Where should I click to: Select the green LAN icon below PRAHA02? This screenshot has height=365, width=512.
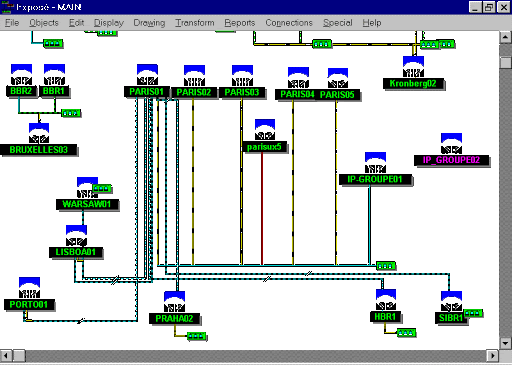(196, 336)
